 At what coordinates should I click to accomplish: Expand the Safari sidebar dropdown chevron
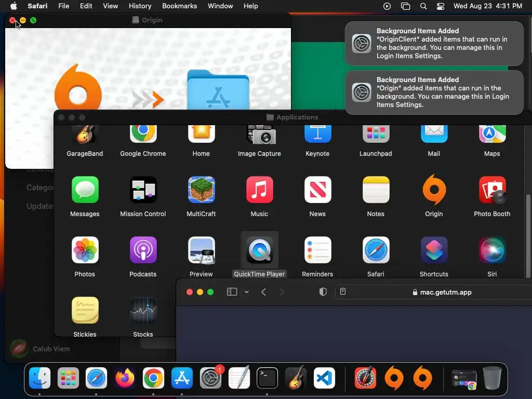247,292
